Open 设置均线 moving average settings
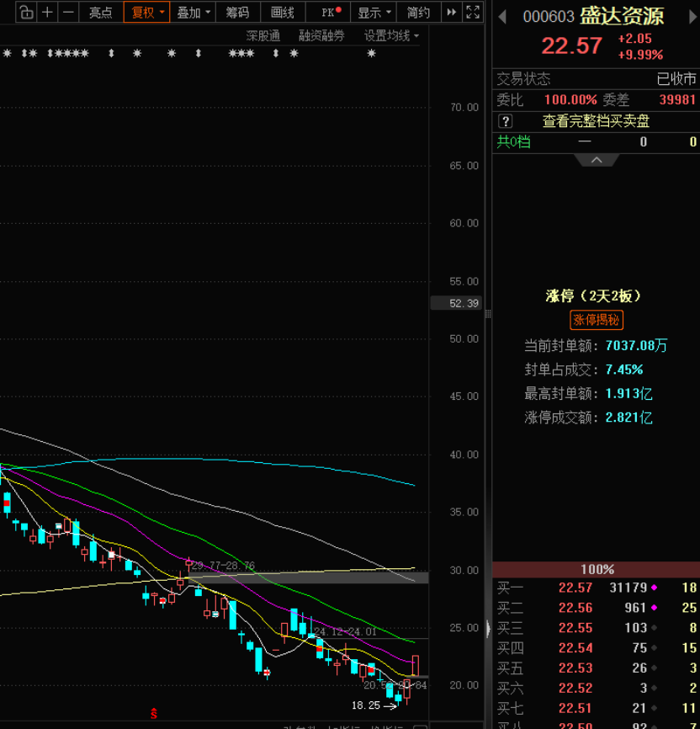The image size is (700, 729). [391, 36]
